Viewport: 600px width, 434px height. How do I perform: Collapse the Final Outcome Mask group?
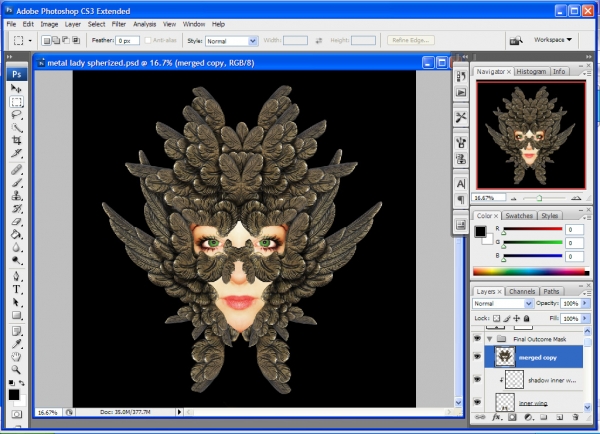pos(489,339)
